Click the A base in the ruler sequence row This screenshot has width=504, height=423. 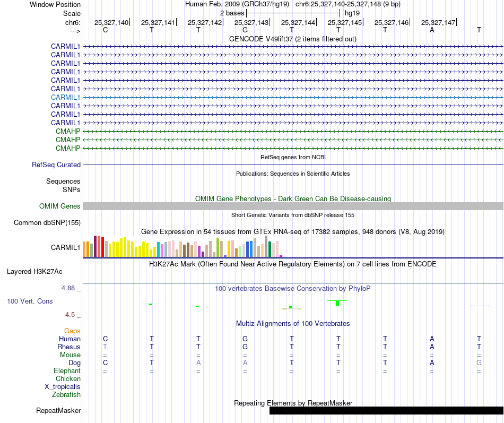point(432,30)
